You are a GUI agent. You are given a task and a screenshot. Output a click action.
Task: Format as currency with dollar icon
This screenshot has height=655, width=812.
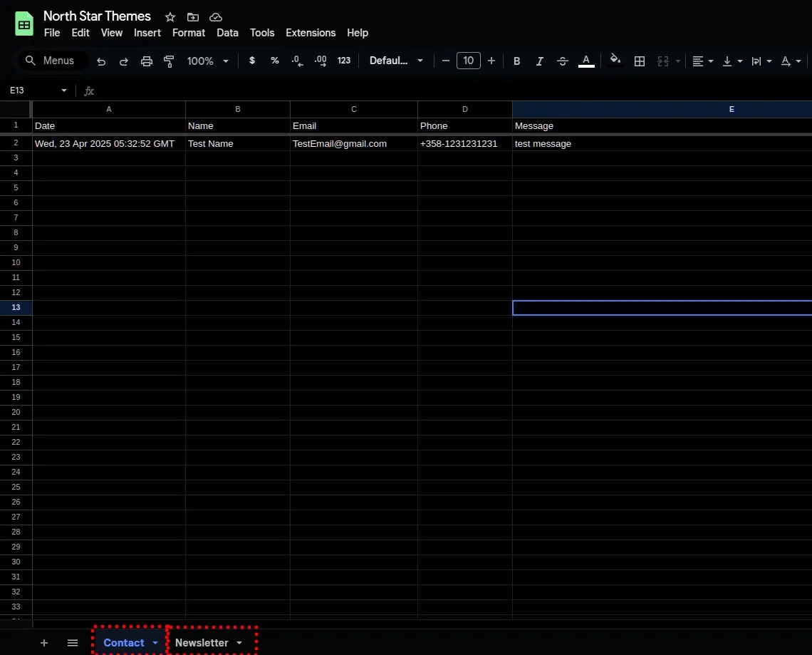252,61
